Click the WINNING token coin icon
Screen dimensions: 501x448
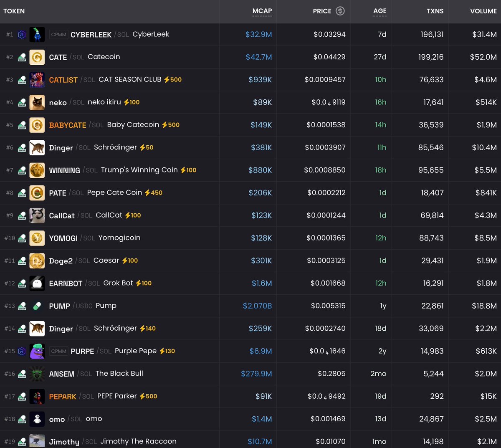[x=37, y=170]
